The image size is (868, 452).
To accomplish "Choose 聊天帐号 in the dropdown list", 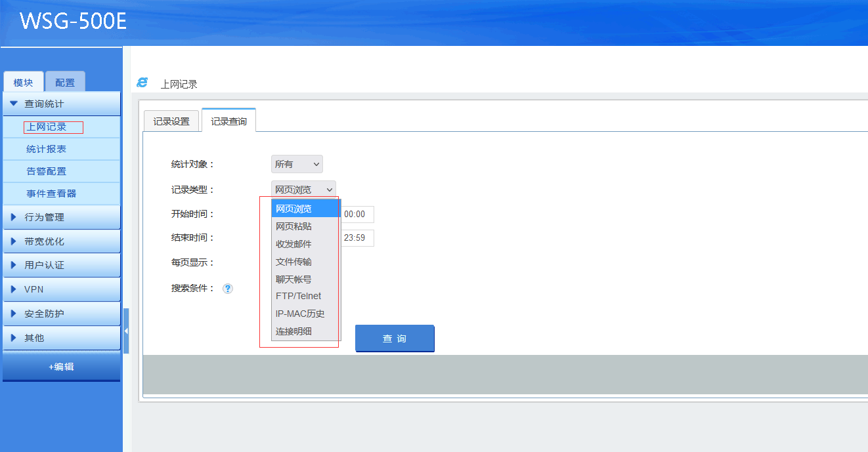I will [x=293, y=279].
